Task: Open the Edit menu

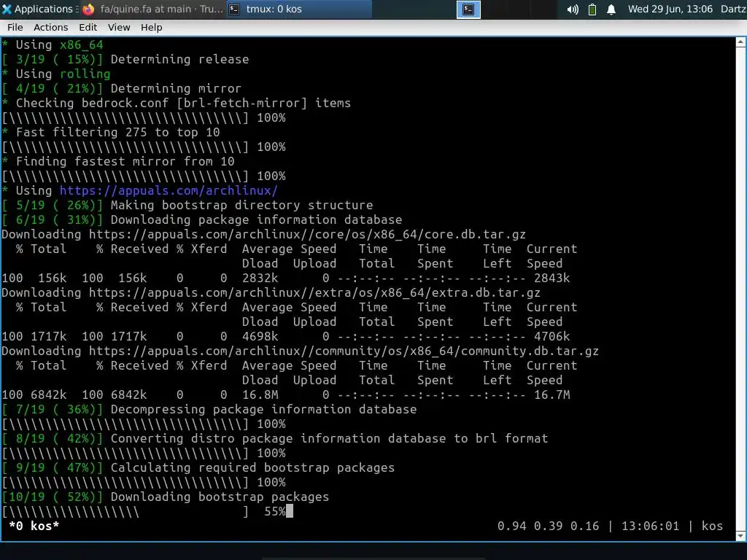Action: pyautogui.click(x=88, y=27)
